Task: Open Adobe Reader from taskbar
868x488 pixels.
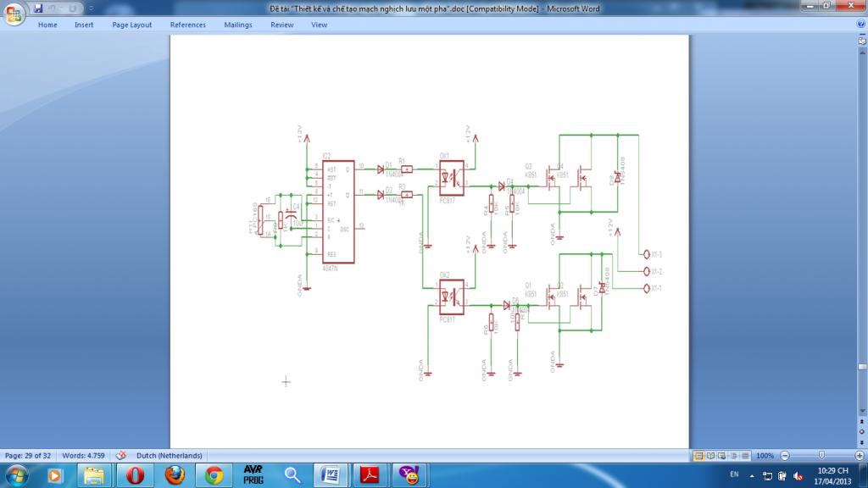Action: tap(370, 474)
